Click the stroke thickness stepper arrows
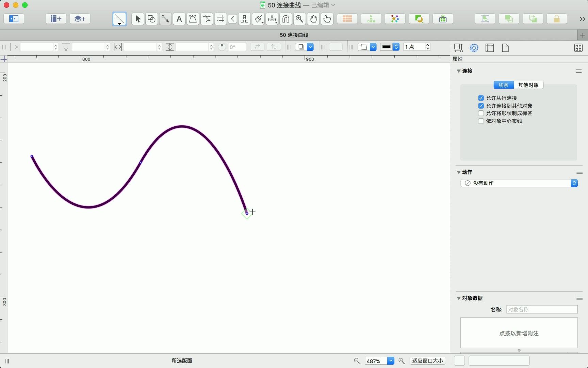This screenshot has width=588, height=368. click(x=428, y=47)
